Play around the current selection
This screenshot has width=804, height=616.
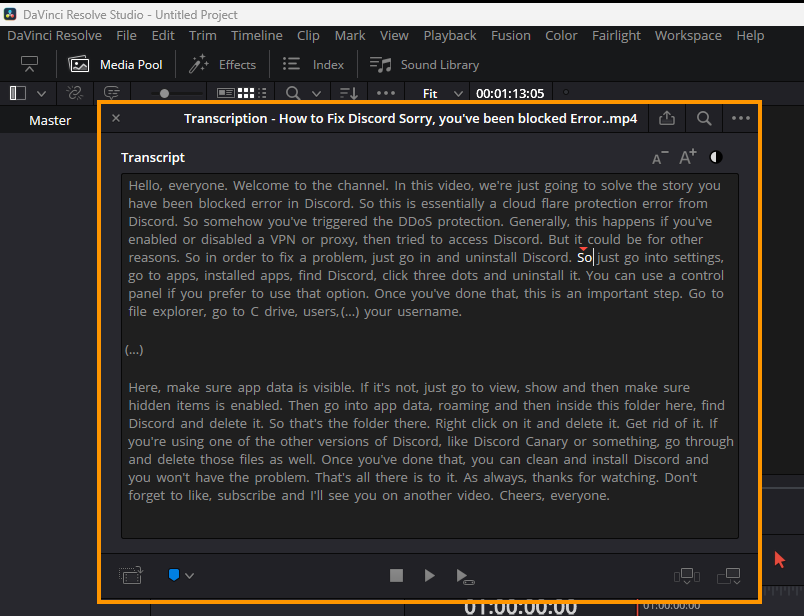pos(465,577)
